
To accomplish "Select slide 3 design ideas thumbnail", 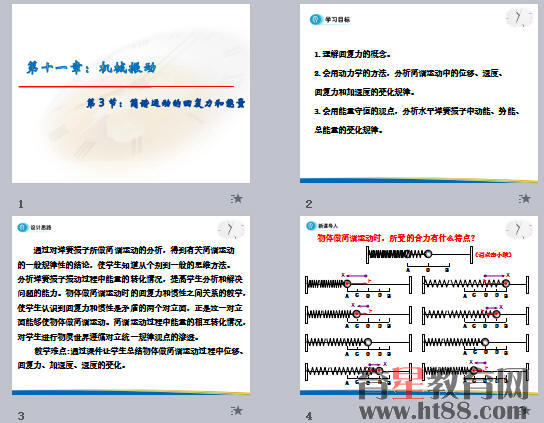I will pyautogui.click(x=131, y=306).
